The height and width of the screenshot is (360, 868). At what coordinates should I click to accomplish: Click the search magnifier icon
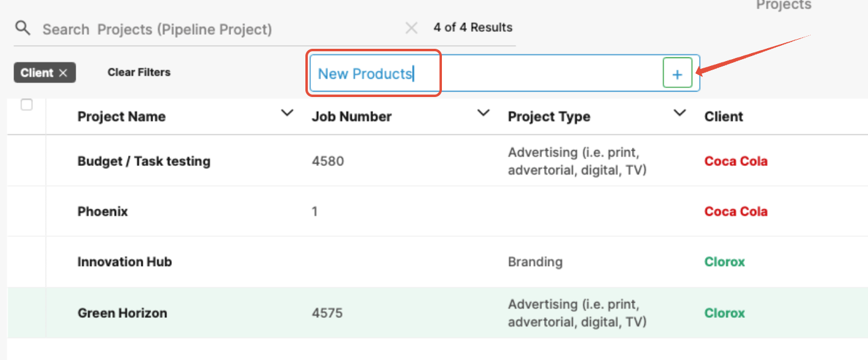[23, 28]
